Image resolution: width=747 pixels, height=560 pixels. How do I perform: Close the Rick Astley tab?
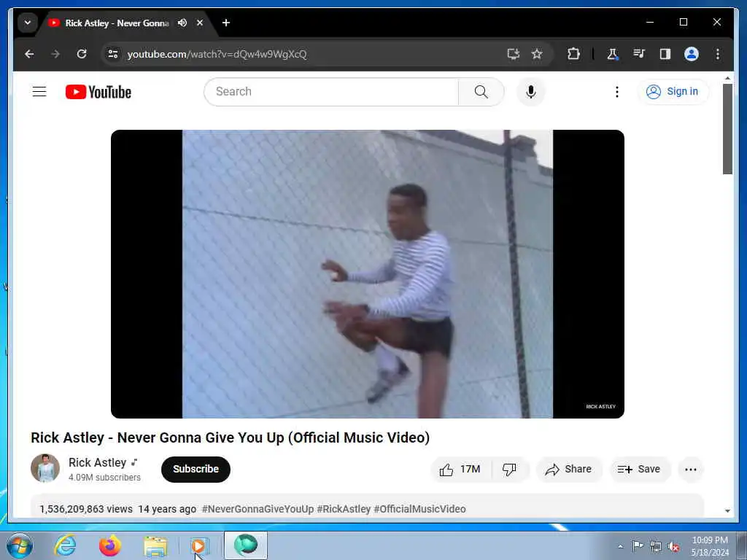point(200,23)
